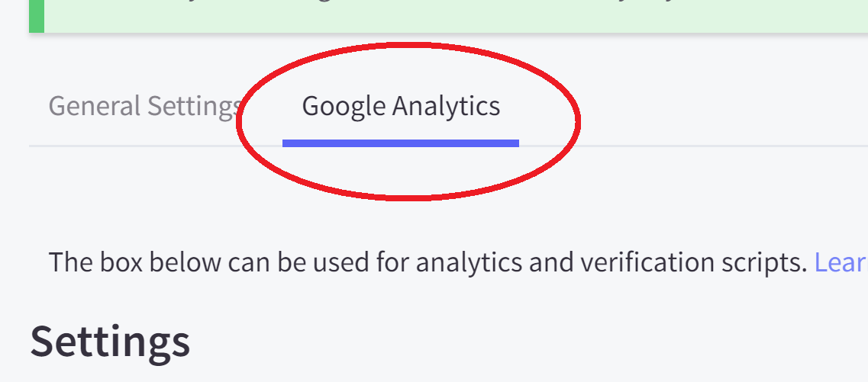Click "verification scripts" in the description
Viewport: 868px width, 382px height.
(x=693, y=262)
